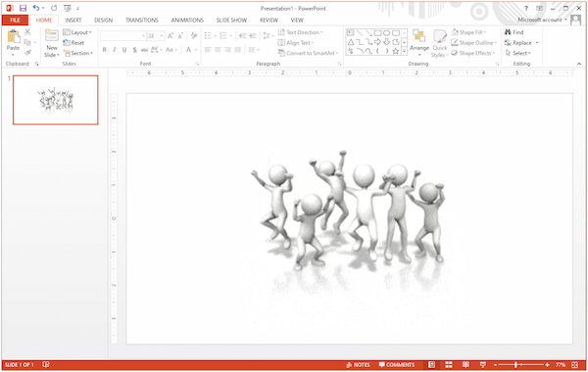Image resolution: width=588 pixels, height=372 pixels.
Task: Toggle text Shadow formatting
Action: click(134, 50)
